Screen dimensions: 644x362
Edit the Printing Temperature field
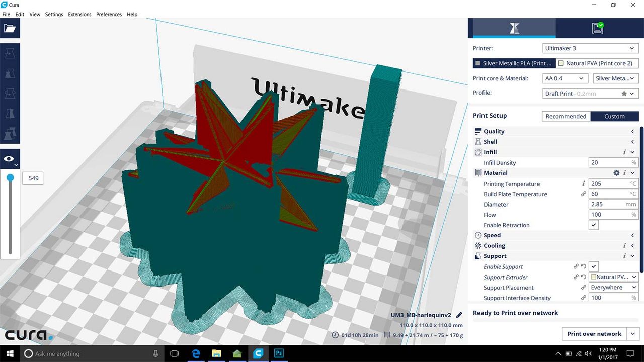[613, 184]
